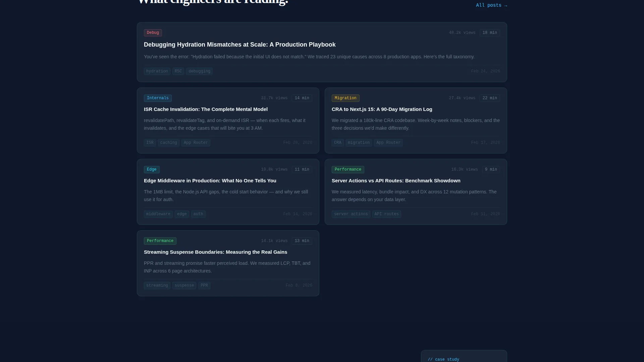Click the 16.3k views count
The image size is (644, 362).
(465, 170)
